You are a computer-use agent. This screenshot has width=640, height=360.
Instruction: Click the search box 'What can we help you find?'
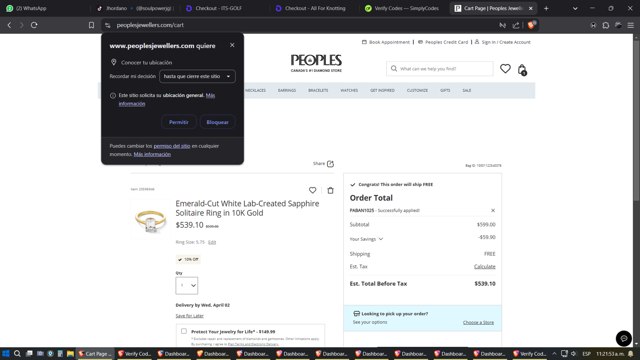tap(440, 69)
